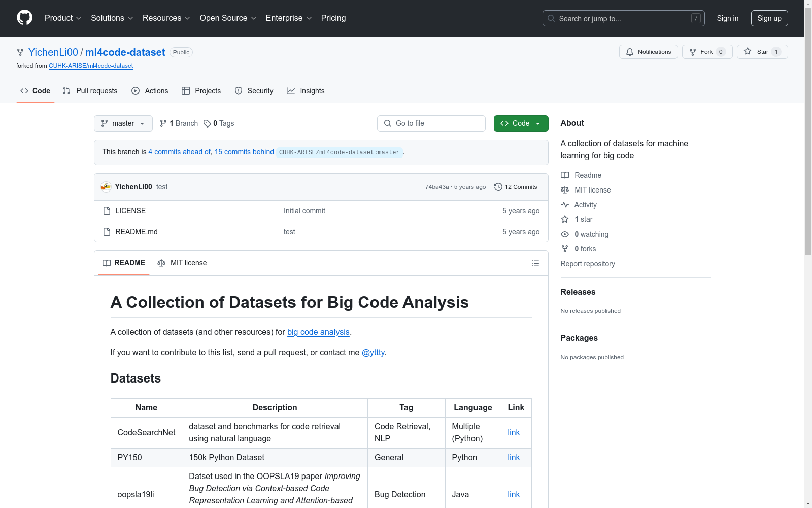Click the Notifications bell button

(649, 52)
